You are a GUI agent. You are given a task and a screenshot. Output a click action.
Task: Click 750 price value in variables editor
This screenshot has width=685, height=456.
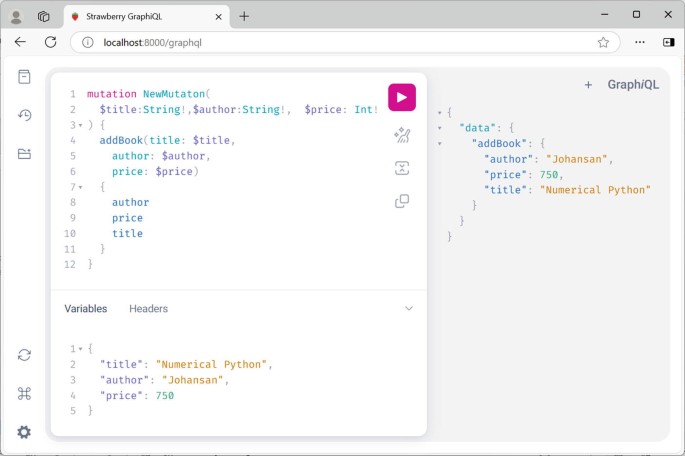pyautogui.click(x=165, y=395)
